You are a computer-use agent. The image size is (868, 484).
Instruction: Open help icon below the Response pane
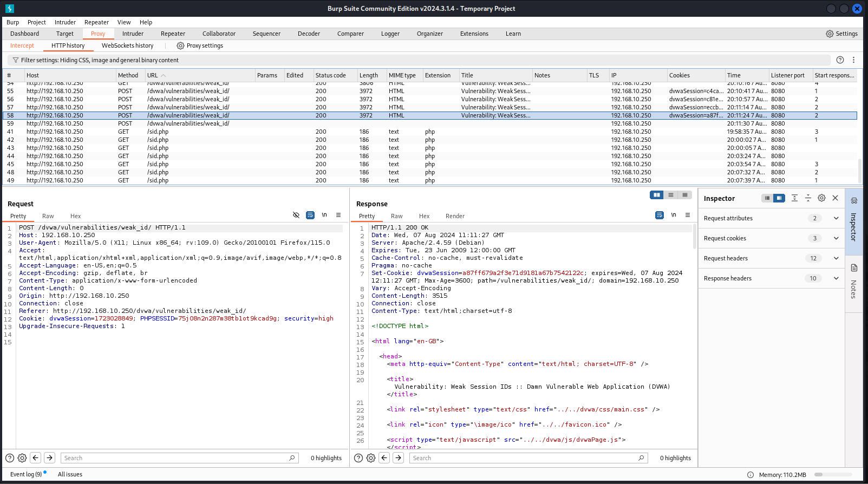click(358, 458)
